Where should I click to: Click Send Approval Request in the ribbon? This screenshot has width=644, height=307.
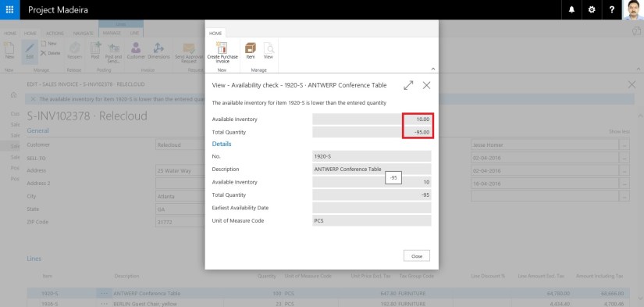(x=189, y=52)
